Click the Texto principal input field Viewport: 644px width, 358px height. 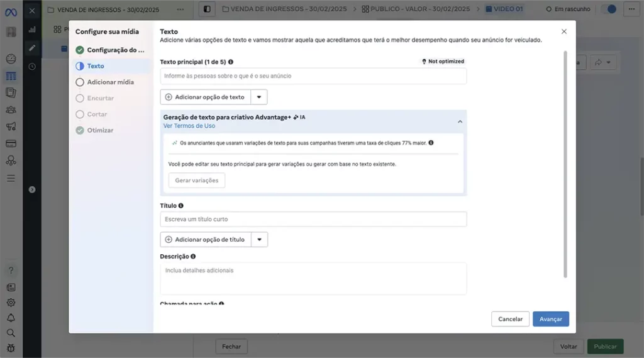(313, 76)
